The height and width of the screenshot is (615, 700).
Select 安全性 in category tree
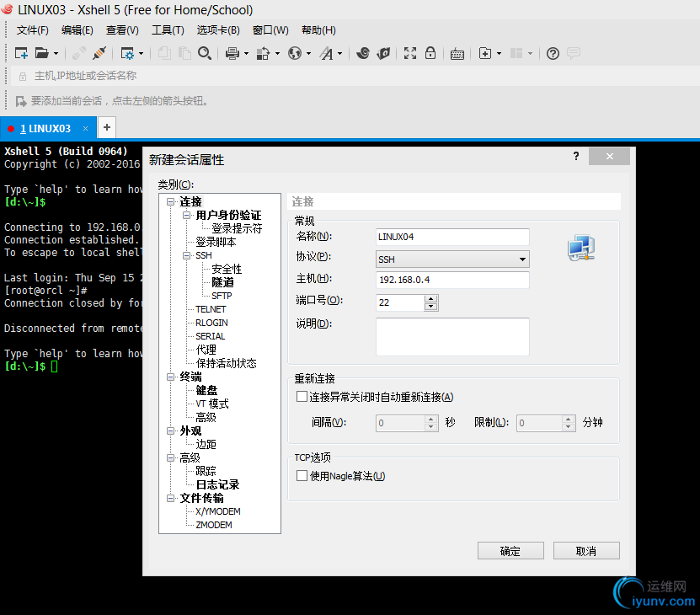coord(227,269)
